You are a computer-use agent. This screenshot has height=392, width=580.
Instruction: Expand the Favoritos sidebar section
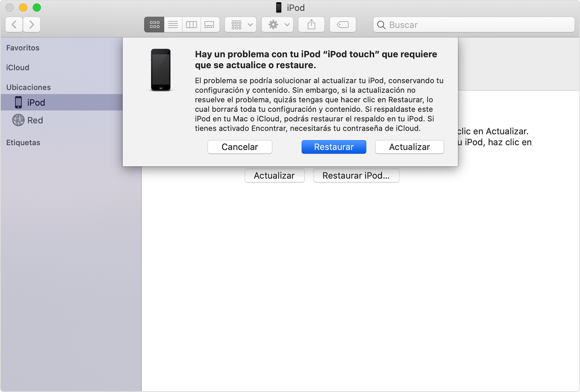pyautogui.click(x=23, y=48)
